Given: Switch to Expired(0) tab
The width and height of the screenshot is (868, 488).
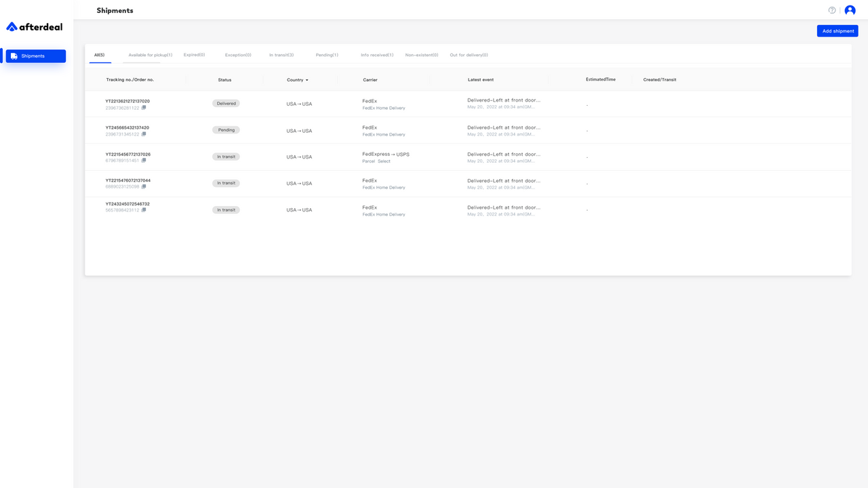Looking at the screenshot, I should pos(194,55).
